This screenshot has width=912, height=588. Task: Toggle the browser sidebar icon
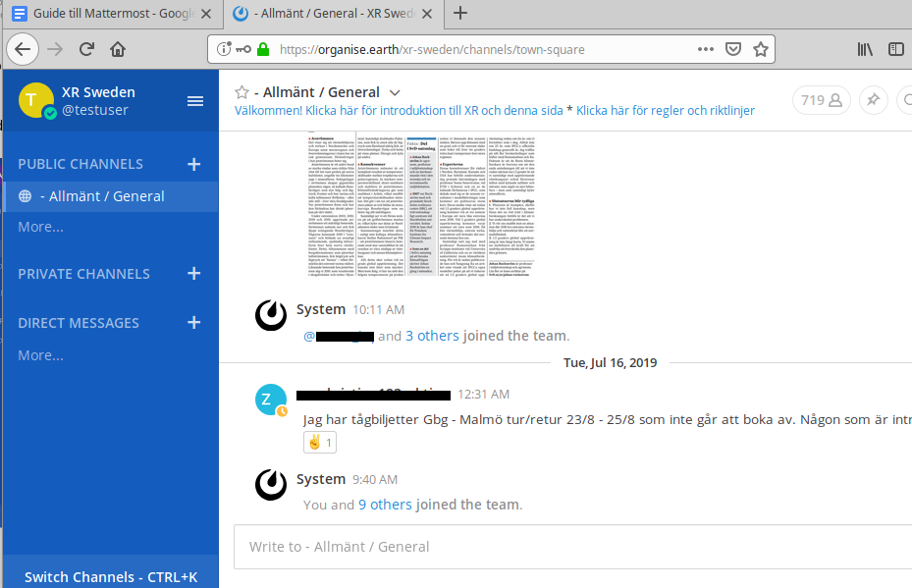click(x=896, y=49)
